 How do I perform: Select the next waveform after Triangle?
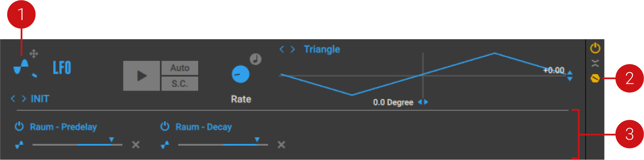point(293,49)
